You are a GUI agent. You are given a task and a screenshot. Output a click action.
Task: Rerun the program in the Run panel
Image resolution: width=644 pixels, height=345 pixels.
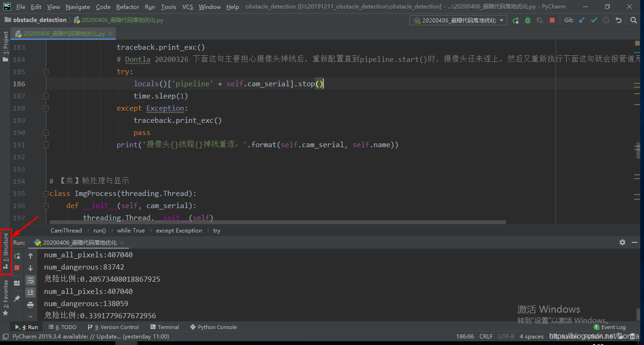pyautogui.click(x=17, y=256)
